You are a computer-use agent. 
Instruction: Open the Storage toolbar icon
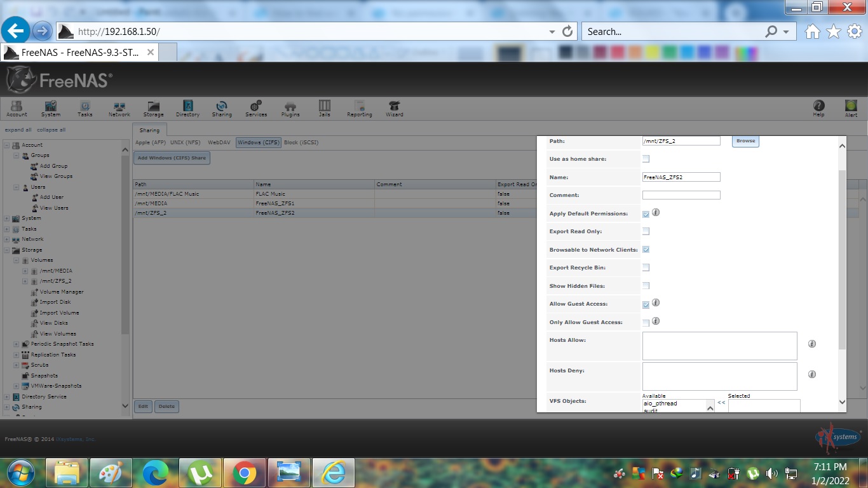click(x=153, y=109)
